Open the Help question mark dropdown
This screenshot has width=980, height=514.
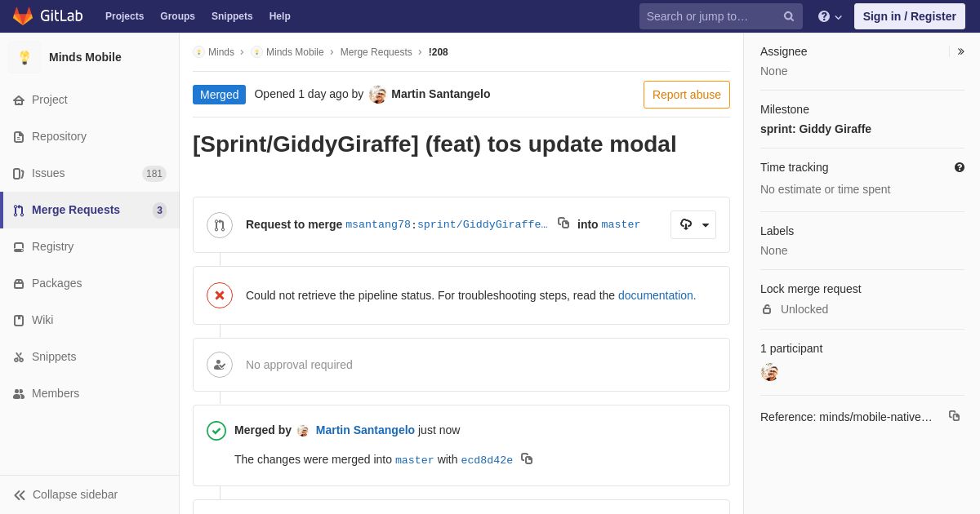point(830,16)
